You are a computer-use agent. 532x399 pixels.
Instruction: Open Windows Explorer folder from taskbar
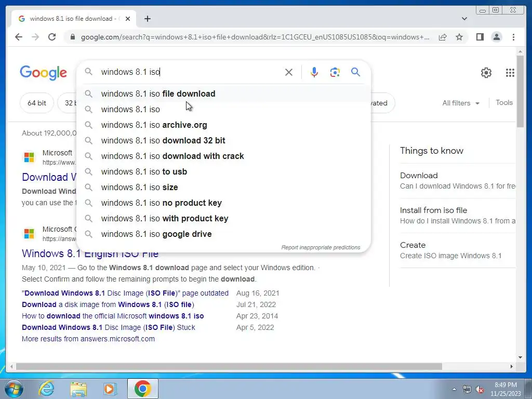coord(78,389)
